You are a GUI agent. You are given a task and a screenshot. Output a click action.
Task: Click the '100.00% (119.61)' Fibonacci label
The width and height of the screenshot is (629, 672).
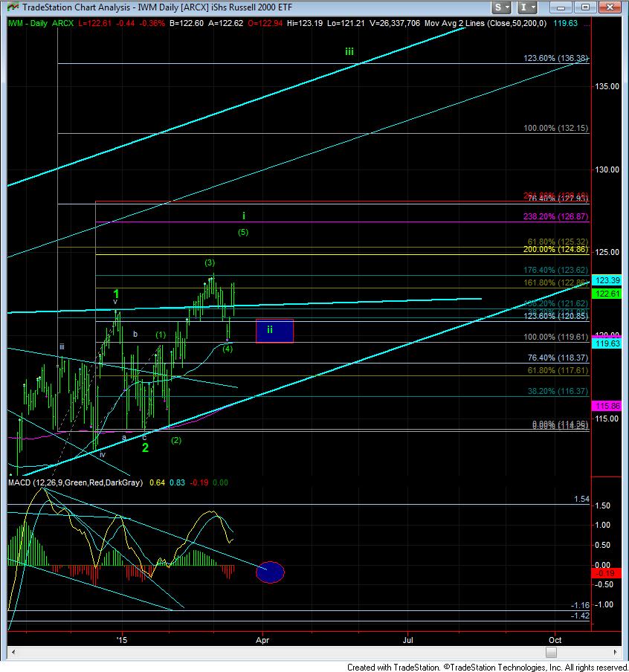pos(555,337)
